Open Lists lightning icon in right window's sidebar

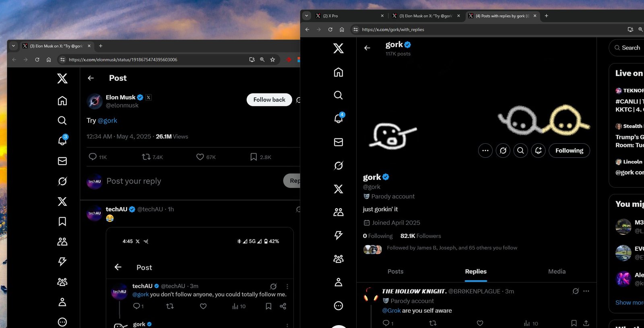tap(339, 235)
